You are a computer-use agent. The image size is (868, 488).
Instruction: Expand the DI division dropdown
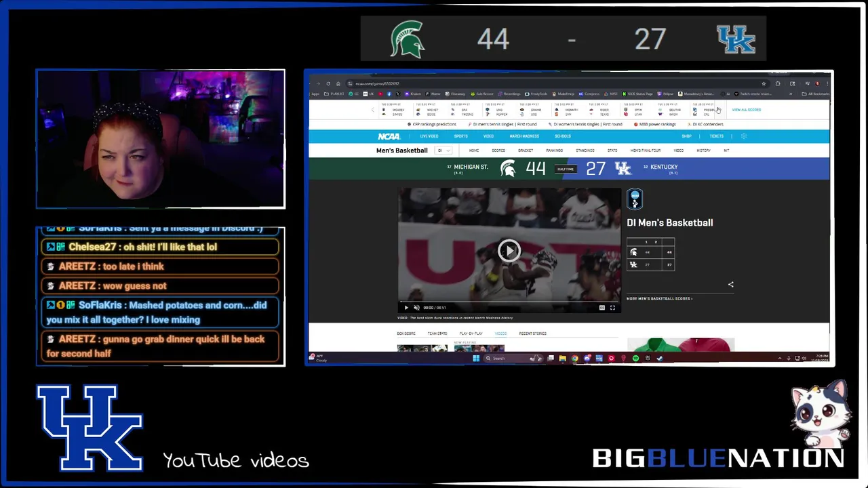click(x=443, y=150)
